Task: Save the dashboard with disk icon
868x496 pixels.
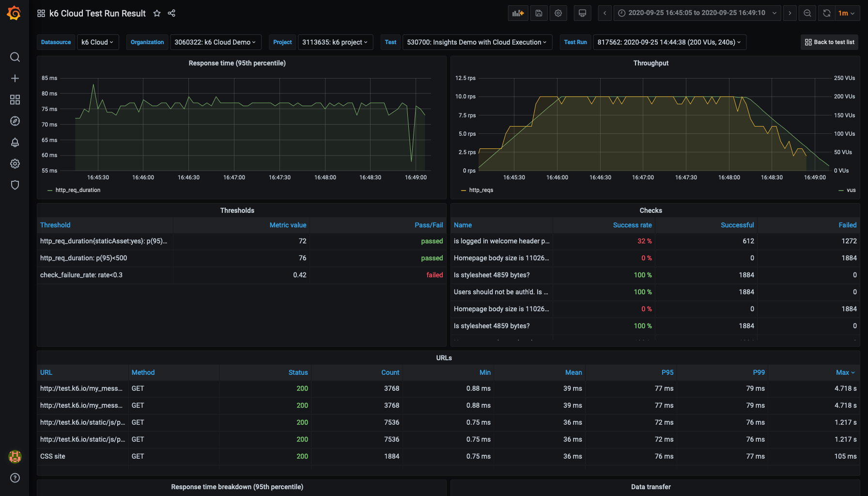Action: 539,13
